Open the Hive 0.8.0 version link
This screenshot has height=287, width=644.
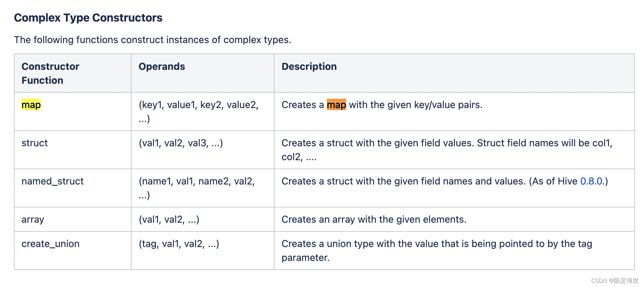click(x=591, y=181)
